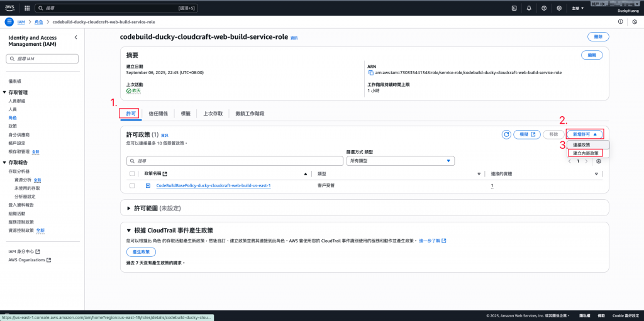Open 身分供應商 in the sidebar
644x321 pixels.
pyautogui.click(x=19, y=134)
